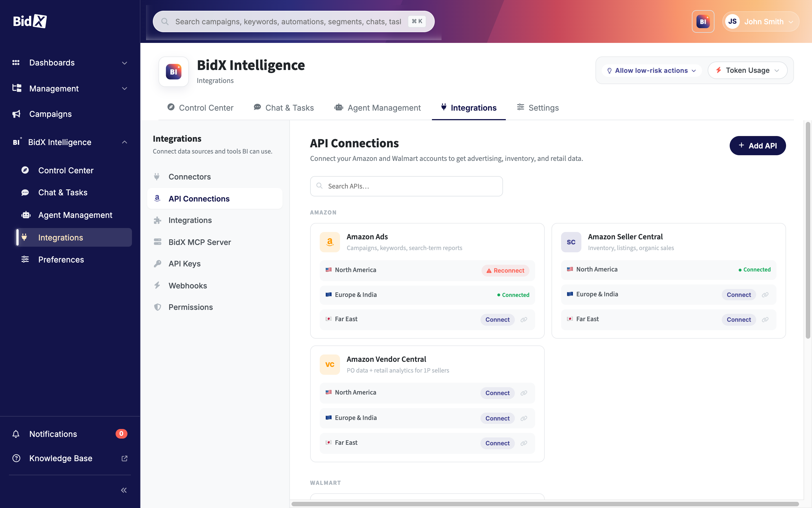The height and width of the screenshot is (508, 812).
Task: Click the API Keys key icon
Action: (157, 264)
